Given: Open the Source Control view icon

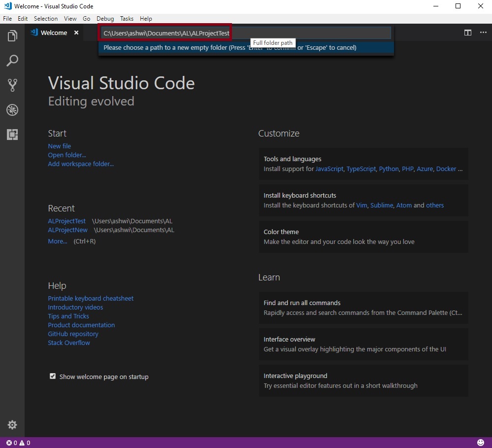Looking at the screenshot, I should 12,85.
